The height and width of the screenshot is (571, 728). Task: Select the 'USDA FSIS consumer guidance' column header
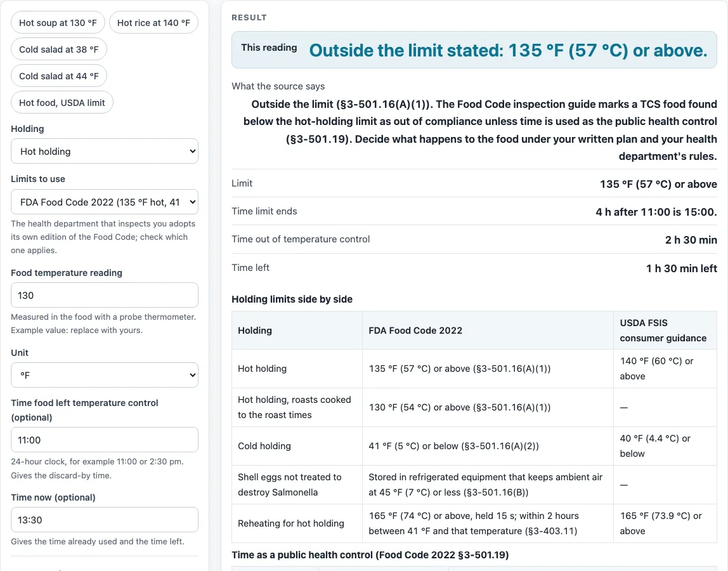(x=665, y=331)
